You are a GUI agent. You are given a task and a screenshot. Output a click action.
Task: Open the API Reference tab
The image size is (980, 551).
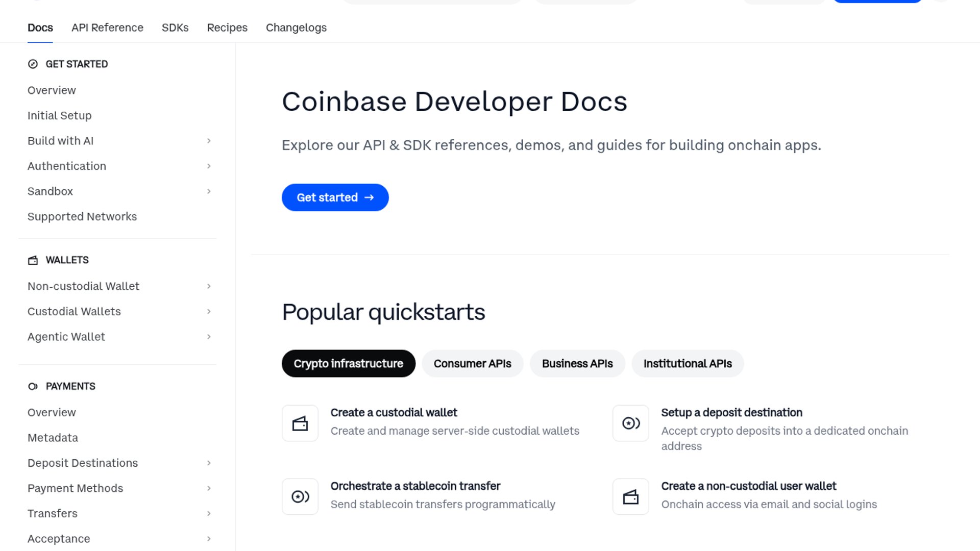point(107,28)
